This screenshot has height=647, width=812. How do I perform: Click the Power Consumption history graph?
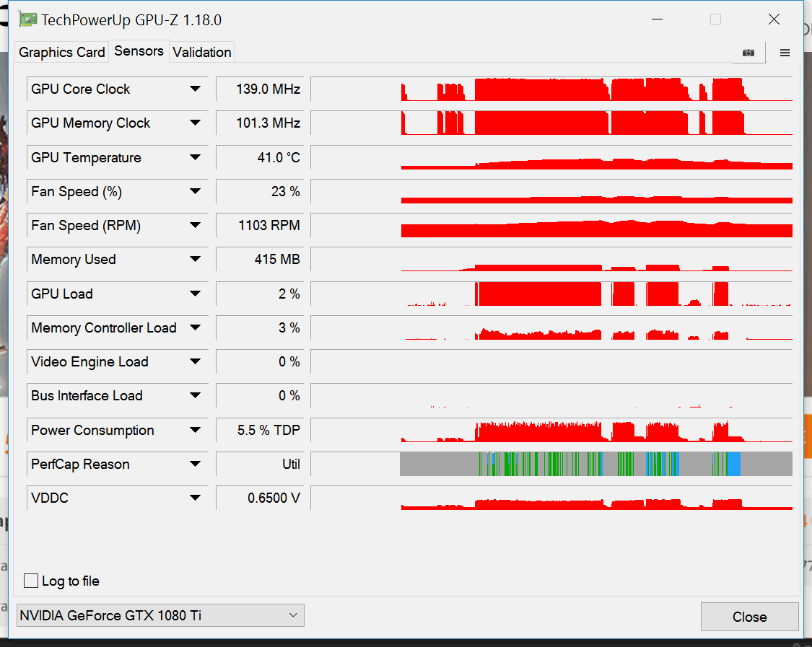click(551, 430)
